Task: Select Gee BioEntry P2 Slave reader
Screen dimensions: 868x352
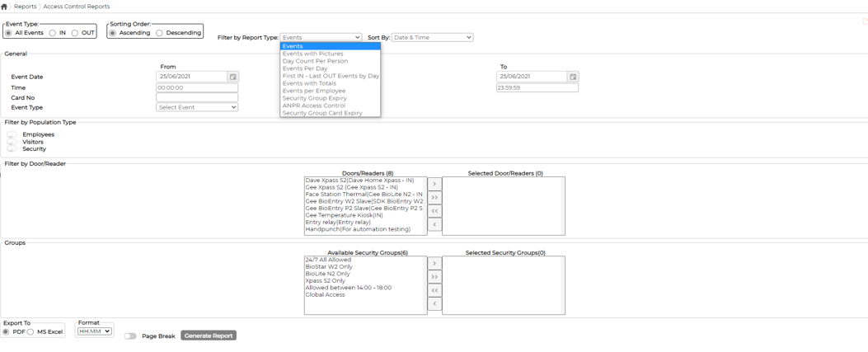Action: click(x=364, y=208)
